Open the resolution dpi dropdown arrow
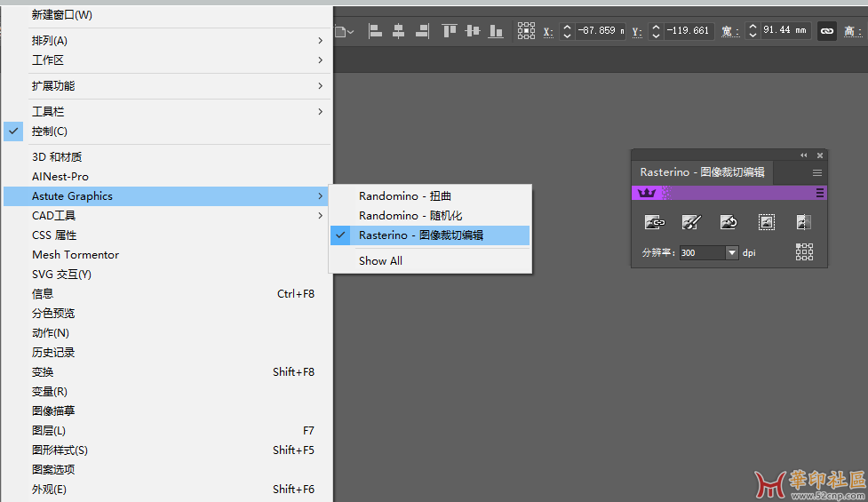 (x=732, y=253)
